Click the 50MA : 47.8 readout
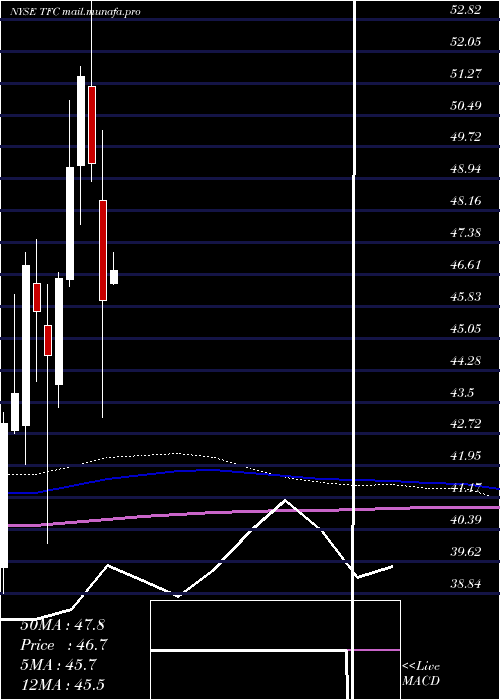Screen dimensions: 500x700 point(62,625)
